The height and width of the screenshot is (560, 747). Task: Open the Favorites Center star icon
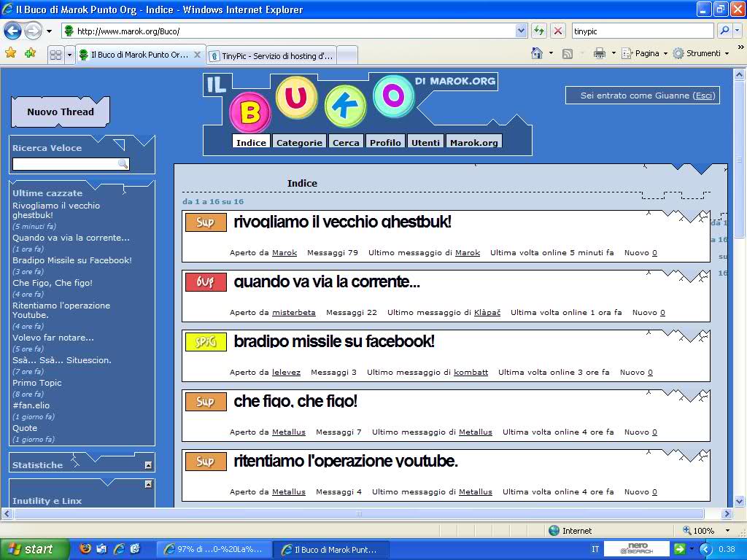(10, 52)
